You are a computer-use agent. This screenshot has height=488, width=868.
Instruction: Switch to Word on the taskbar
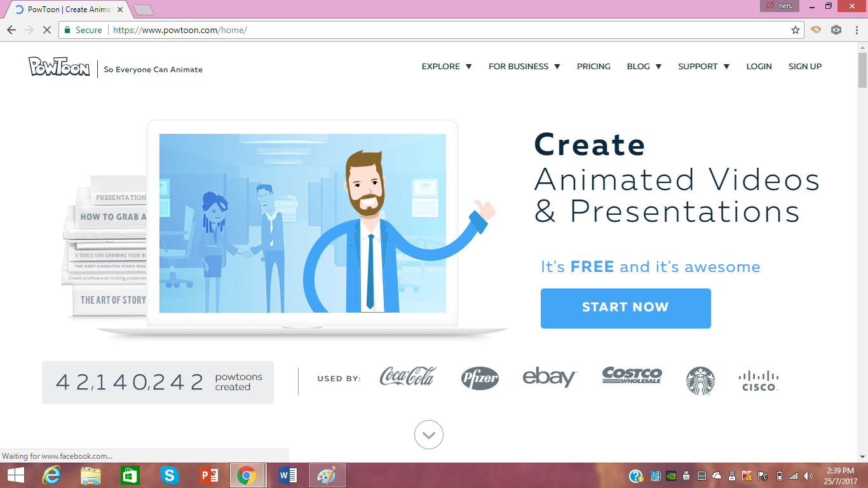(288, 475)
